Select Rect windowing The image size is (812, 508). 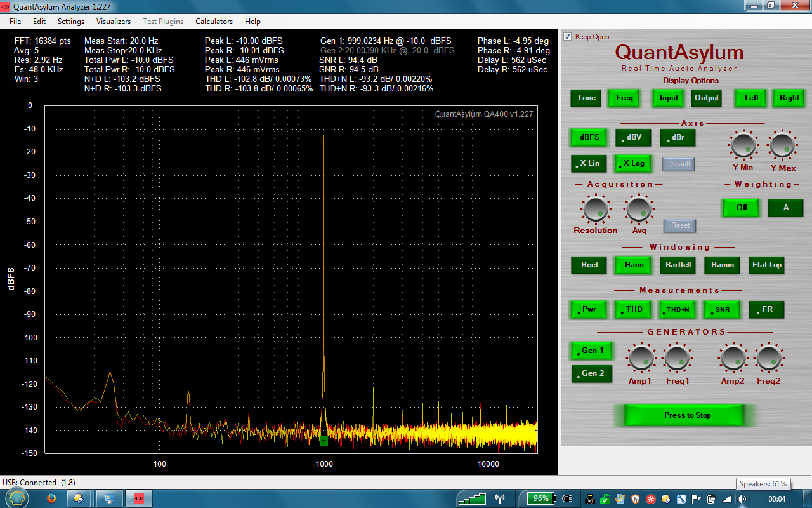589,265
